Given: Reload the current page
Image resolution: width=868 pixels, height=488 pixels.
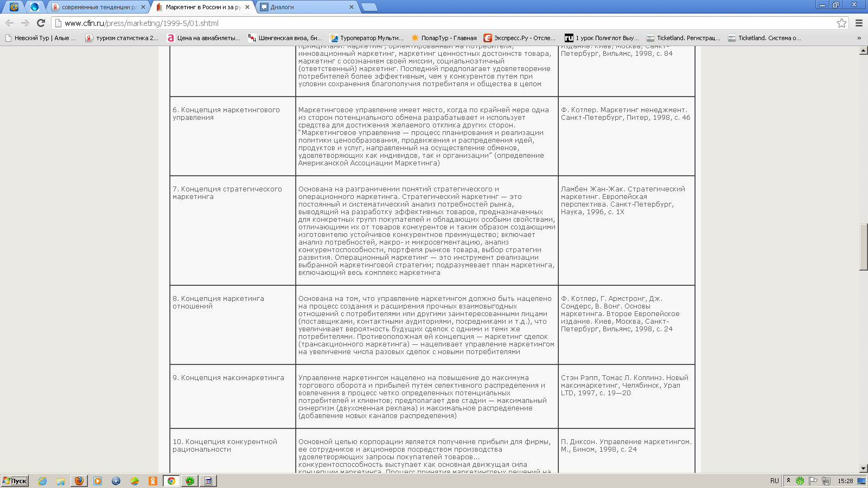Looking at the screenshot, I should coord(41,23).
